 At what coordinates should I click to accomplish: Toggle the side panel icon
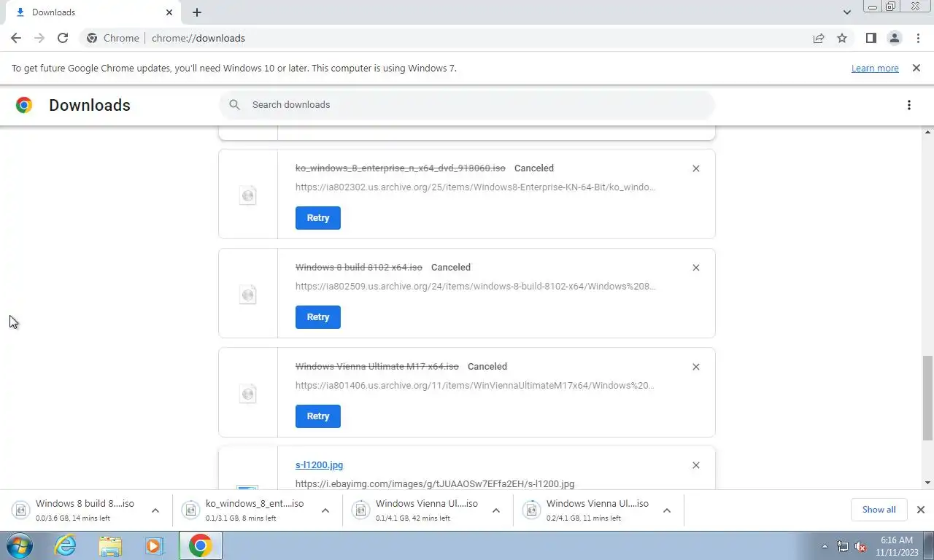click(x=871, y=38)
